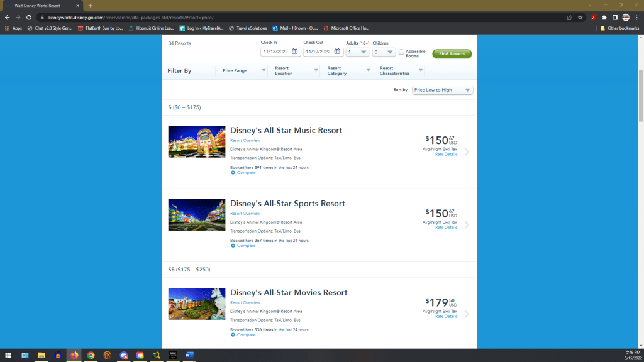Enable the Accessible Rooms checkbox
Screen dimensions: 644x362
[x=402, y=52]
